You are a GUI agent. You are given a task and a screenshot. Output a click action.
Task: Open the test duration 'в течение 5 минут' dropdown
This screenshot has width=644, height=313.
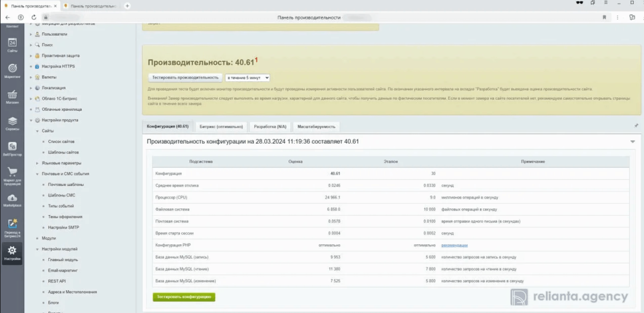click(x=247, y=78)
